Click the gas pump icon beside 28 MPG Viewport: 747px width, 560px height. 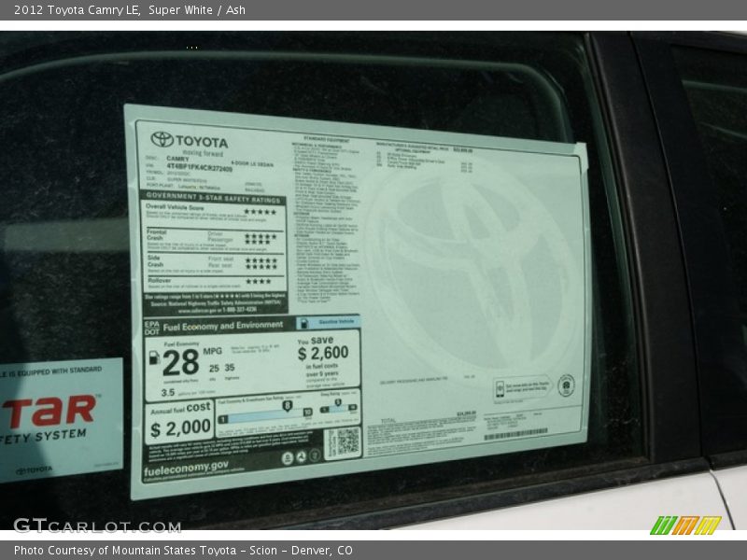coord(154,357)
